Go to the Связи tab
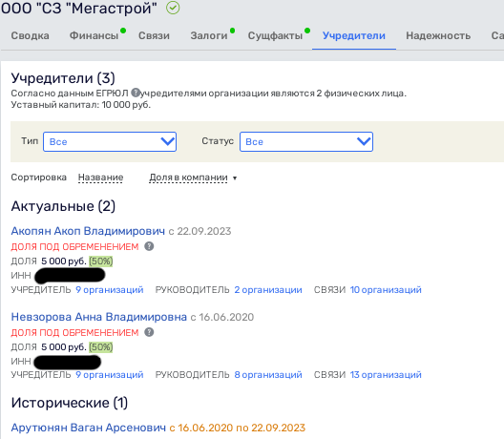 coord(154,35)
